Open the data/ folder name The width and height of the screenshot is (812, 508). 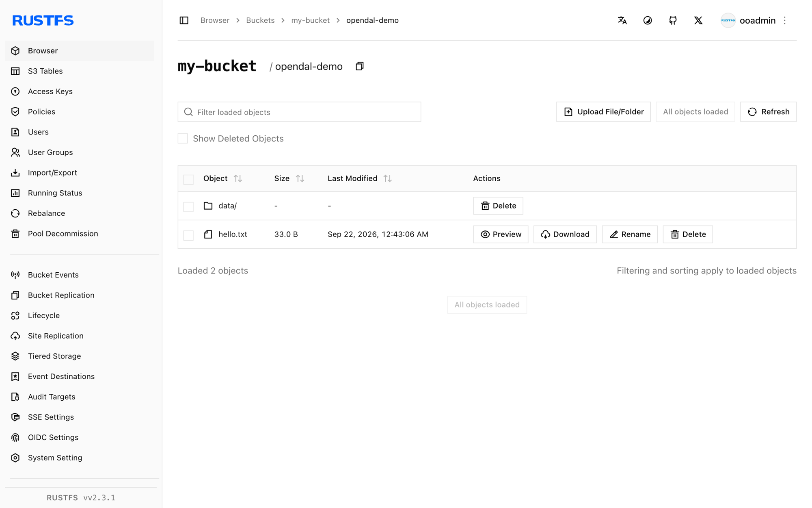pyautogui.click(x=227, y=206)
